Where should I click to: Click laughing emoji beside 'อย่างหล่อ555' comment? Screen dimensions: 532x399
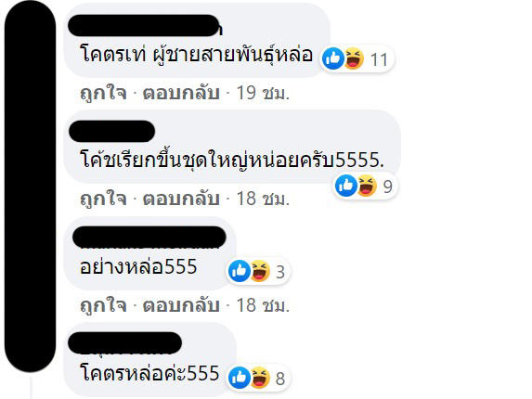tap(260, 271)
